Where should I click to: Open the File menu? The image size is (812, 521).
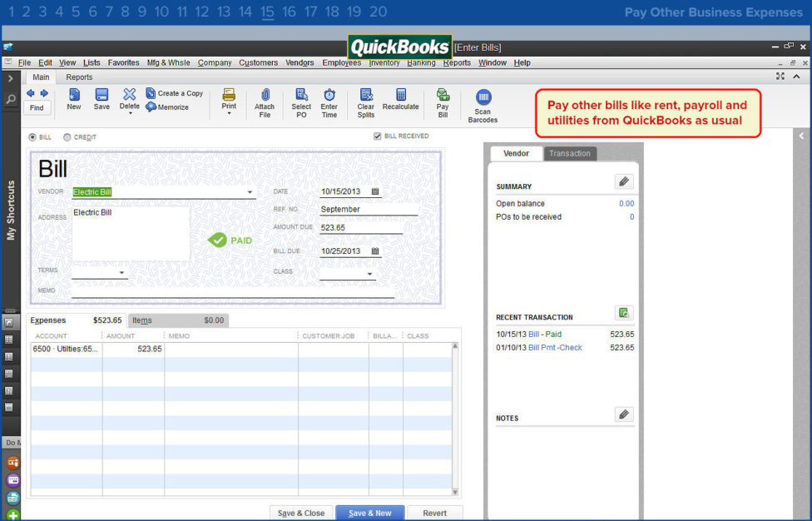24,62
